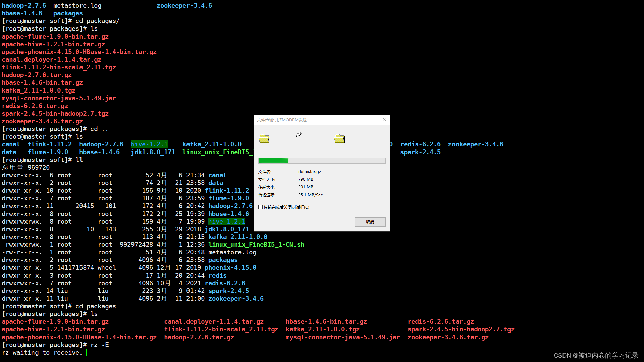The width and height of the screenshot is (644, 362).
Task: Click the datax.tar.gz file name value
Action: coord(310,172)
